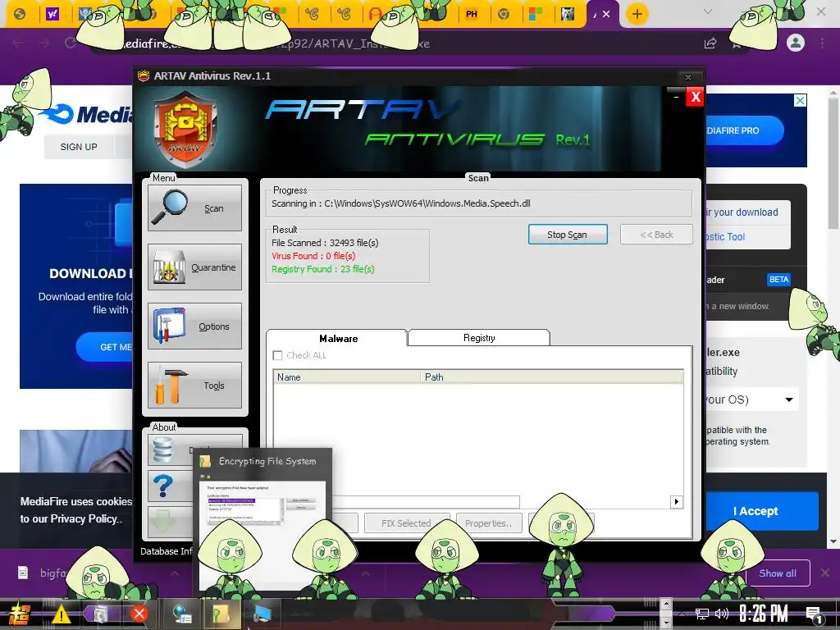Image resolution: width=840 pixels, height=630 pixels.
Task: Click the yellow warning triangle taskbar icon
Action: pos(61,614)
